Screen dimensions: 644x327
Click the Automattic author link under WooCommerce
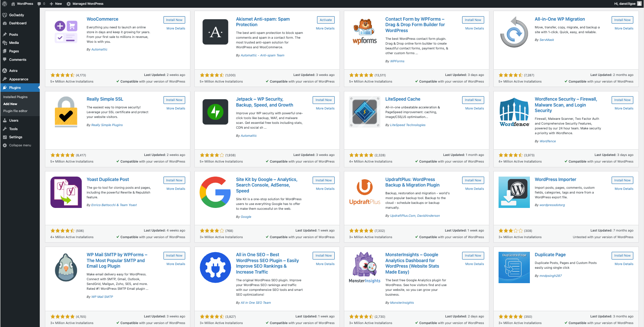pos(99,49)
